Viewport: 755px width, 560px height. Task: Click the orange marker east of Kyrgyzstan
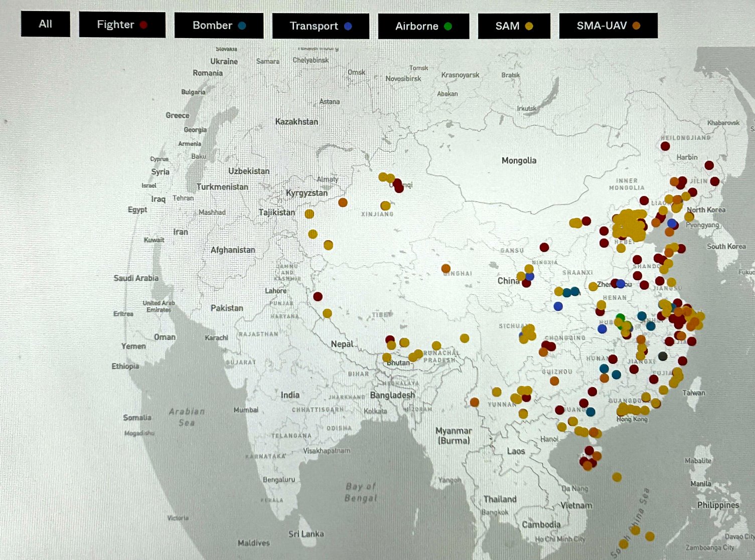coord(343,203)
